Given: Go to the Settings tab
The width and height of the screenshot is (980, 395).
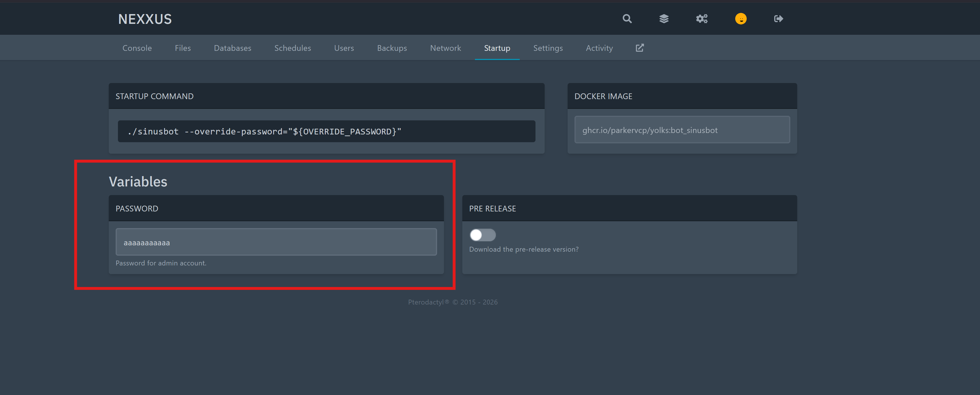Looking at the screenshot, I should (548, 48).
